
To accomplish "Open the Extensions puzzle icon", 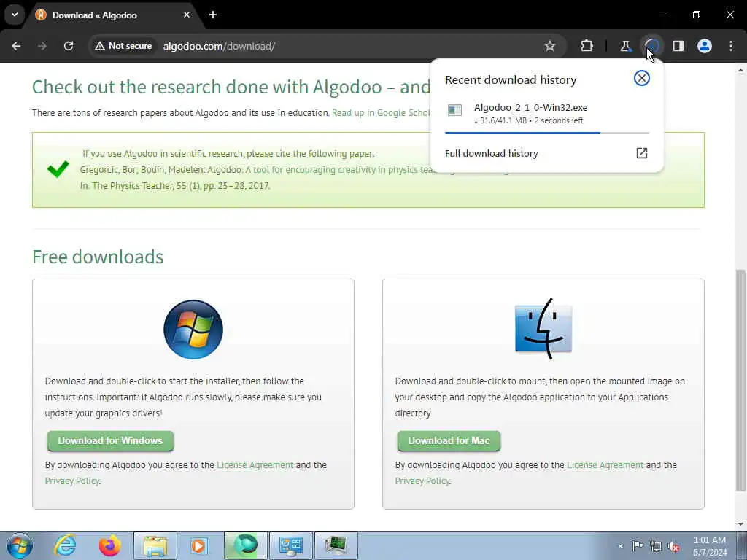I will (x=587, y=46).
